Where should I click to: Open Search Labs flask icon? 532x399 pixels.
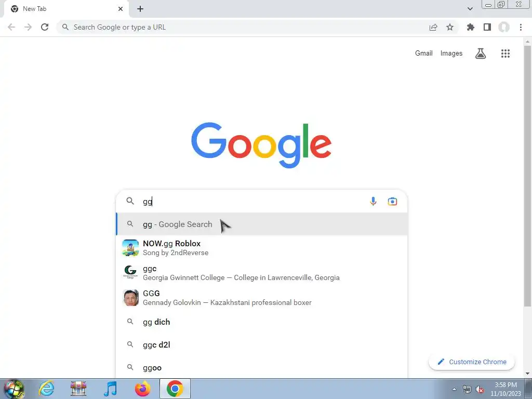(481, 54)
